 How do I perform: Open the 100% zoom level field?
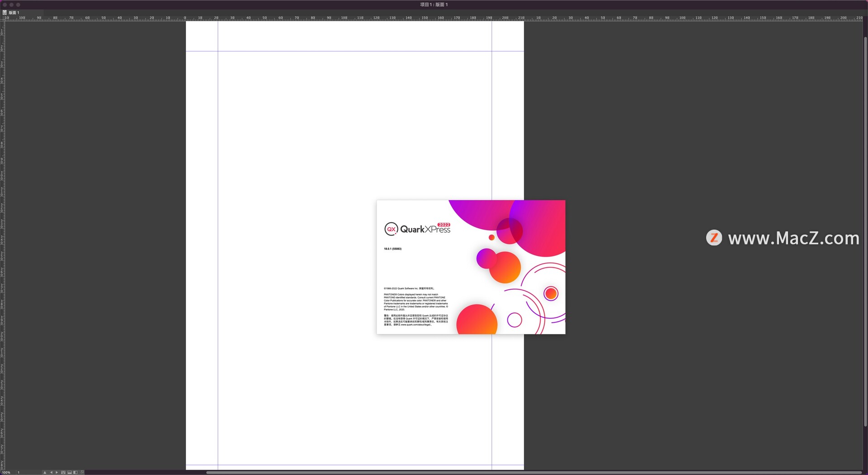click(6, 472)
